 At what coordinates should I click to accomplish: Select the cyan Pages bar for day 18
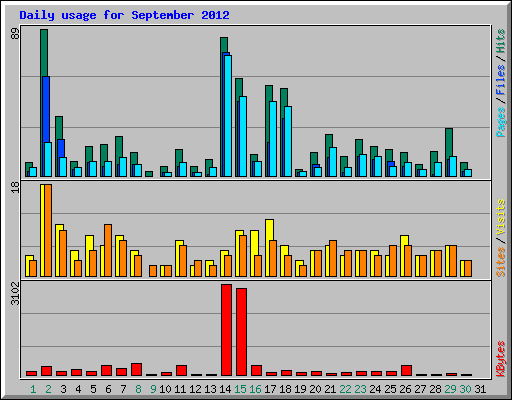[288, 141]
